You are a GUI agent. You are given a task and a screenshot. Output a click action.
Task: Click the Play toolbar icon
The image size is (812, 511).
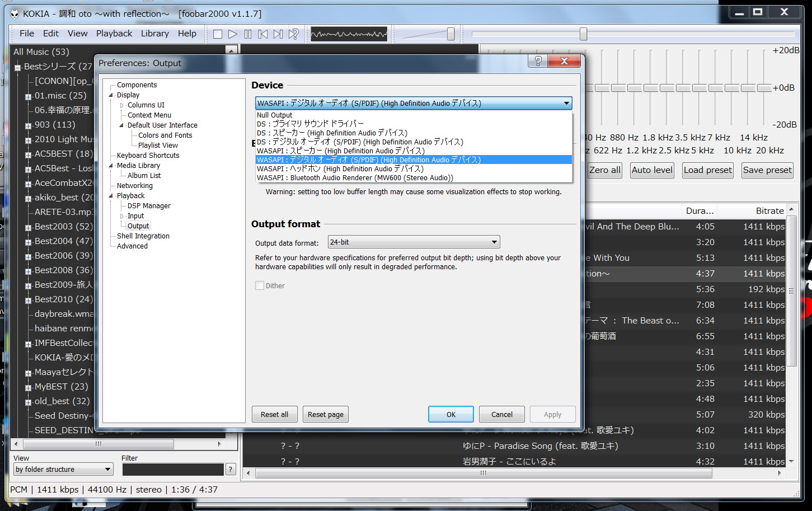[233, 34]
